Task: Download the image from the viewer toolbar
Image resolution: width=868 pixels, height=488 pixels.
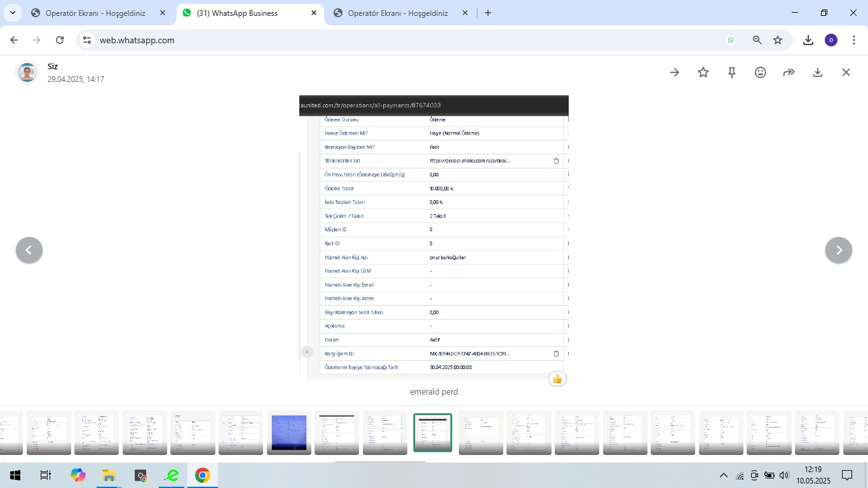Action: (817, 72)
